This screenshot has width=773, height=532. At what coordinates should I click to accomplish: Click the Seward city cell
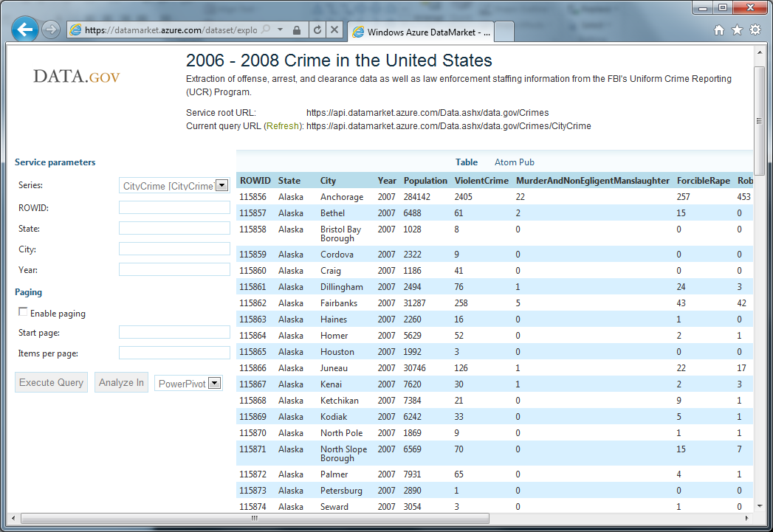tap(334, 507)
